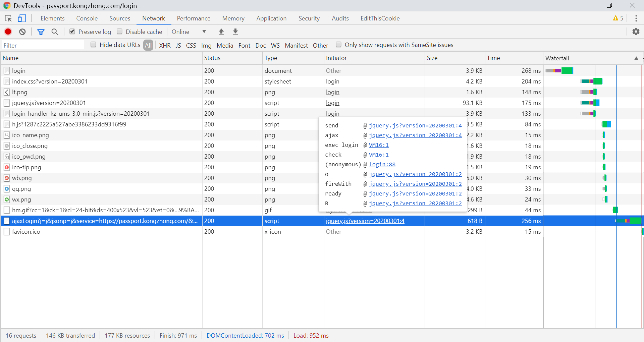Switch to the Console tab
This screenshot has height=342, width=644.
point(87,18)
